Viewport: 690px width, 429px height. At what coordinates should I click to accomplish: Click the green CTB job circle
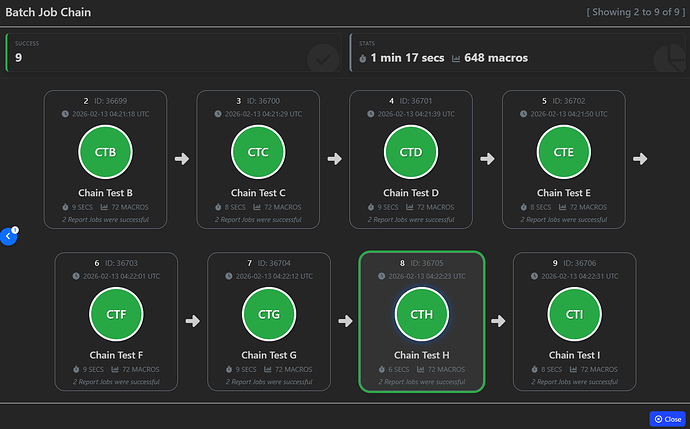click(x=105, y=152)
